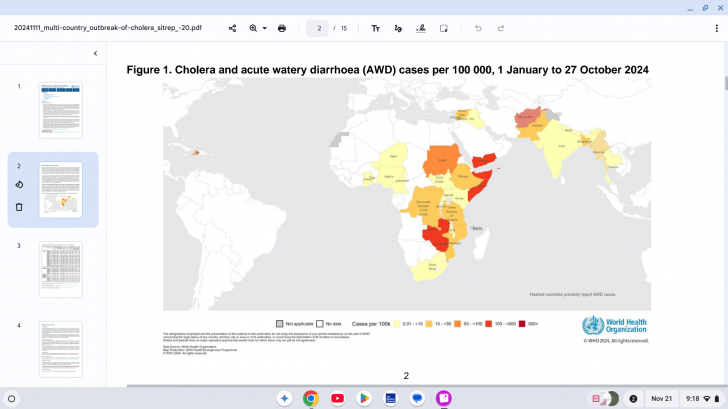
Task: Select the add text tool
Action: 376,28
